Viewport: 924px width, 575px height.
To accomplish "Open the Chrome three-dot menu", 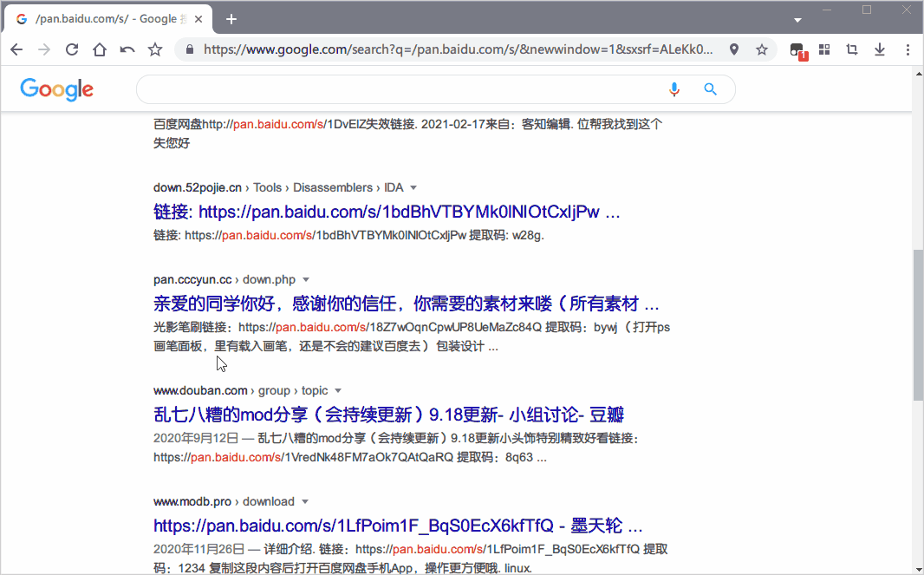I will pyautogui.click(x=908, y=49).
